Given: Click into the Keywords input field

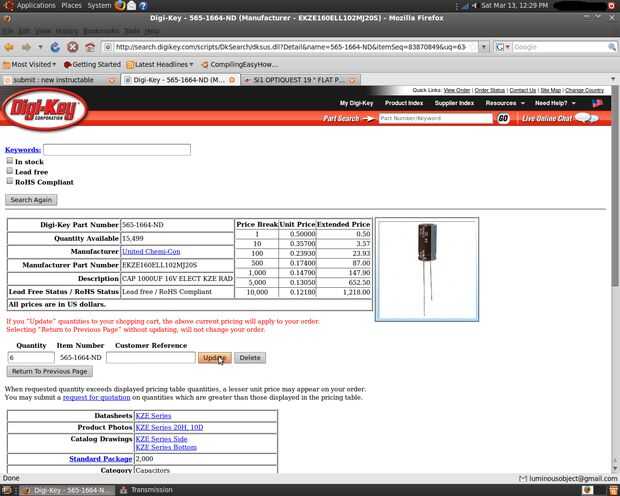Looking at the screenshot, I should [x=117, y=150].
